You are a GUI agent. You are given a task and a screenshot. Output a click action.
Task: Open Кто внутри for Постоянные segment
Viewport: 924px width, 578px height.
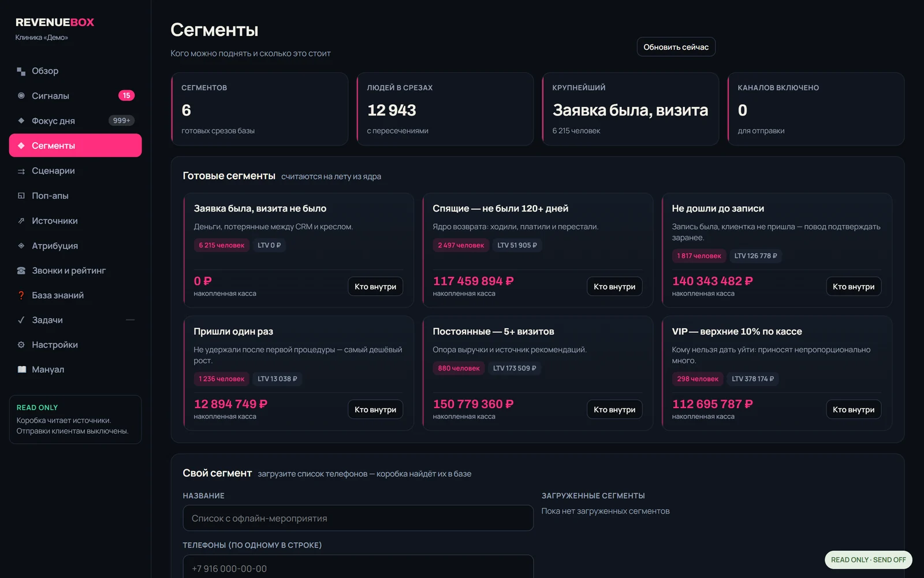(614, 409)
